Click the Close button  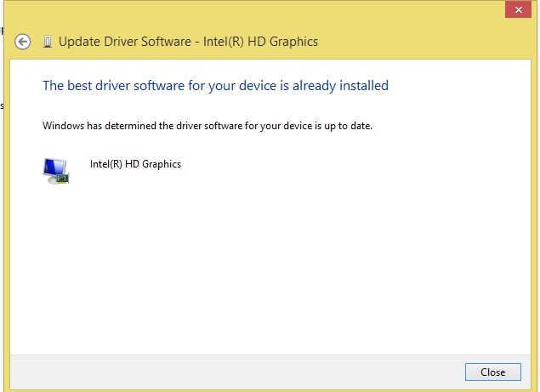(x=493, y=372)
